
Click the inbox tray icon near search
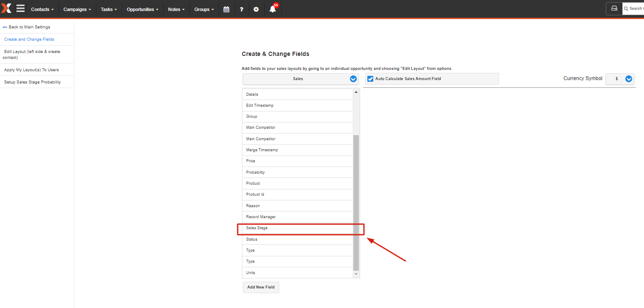[x=614, y=8]
